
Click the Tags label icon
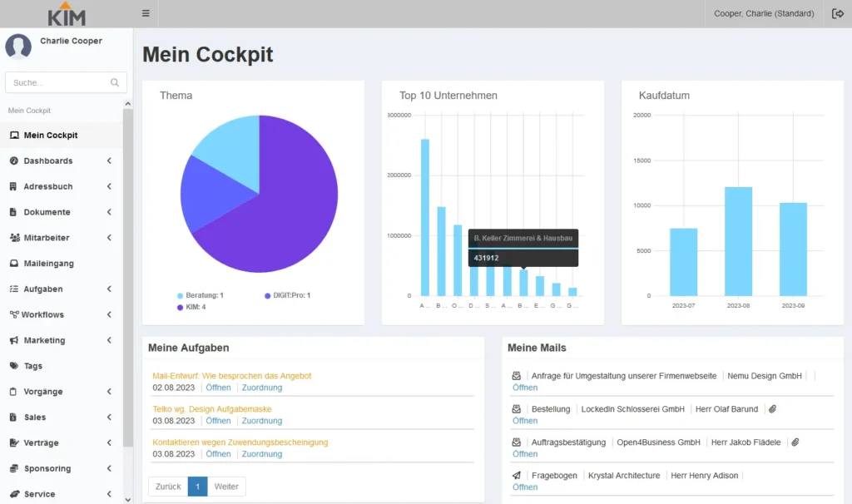coord(13,366)
